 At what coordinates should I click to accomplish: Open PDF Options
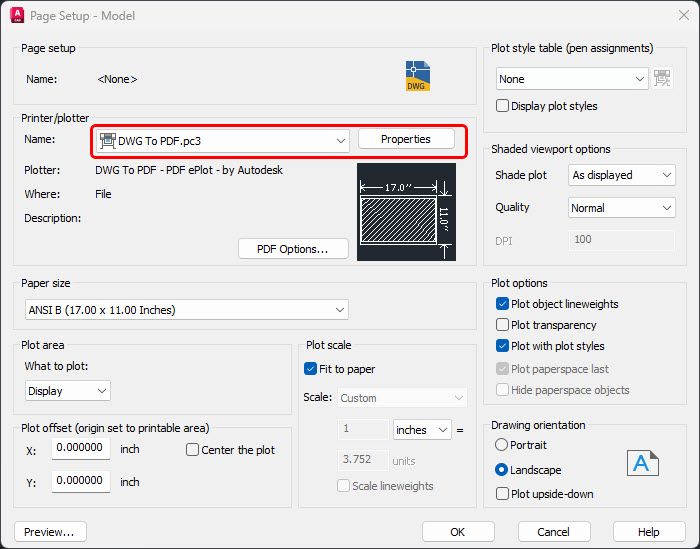[293, 249]
